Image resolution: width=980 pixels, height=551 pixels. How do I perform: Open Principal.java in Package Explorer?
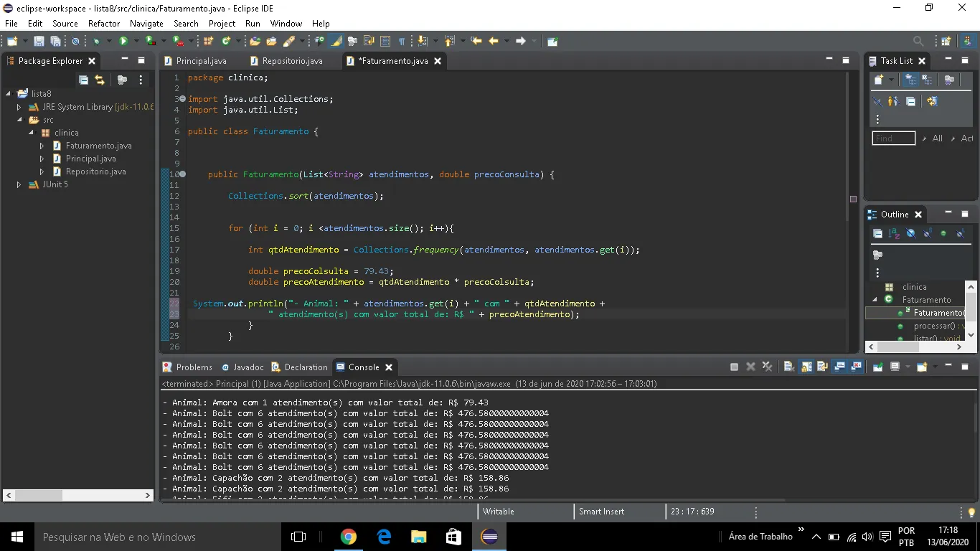[90, 159]
